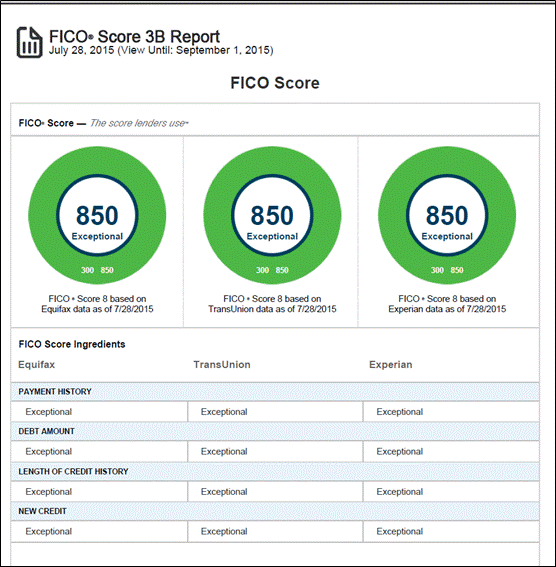The height and width of the screenshot is (567, 556).
Task: Click the NEW CREDIT section row
Action: click(x=275, y=511)
